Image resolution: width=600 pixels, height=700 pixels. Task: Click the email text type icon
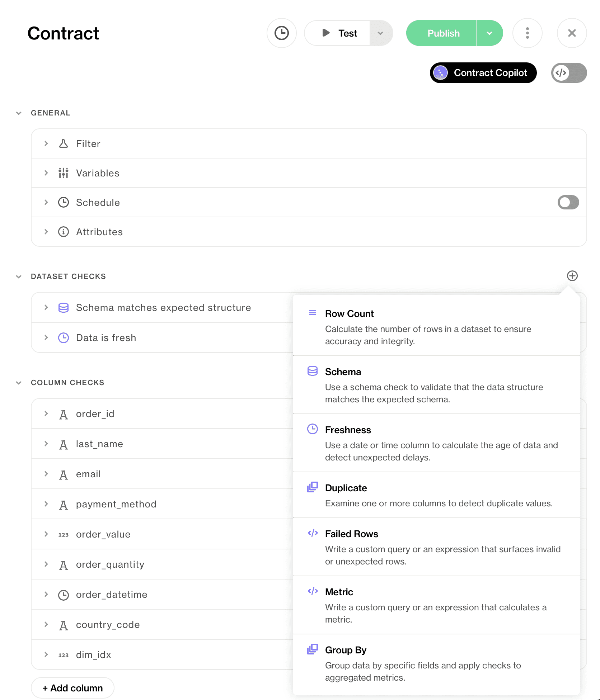[64, 475]
